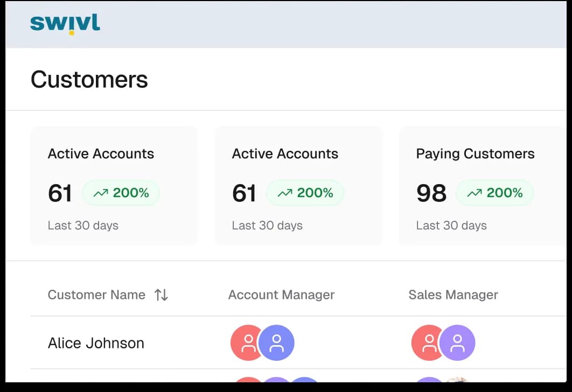Click 'Last 30 days' under first Active Accounts

(x=83, y=225)
